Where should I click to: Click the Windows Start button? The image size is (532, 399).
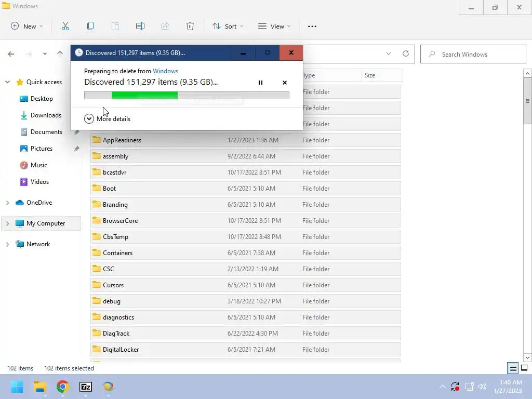click(x=17, y=387)
